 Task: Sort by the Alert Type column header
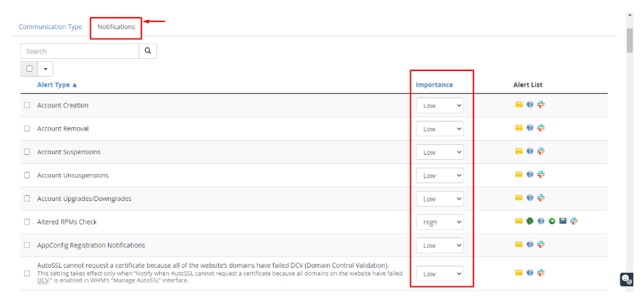coord(57,85)
